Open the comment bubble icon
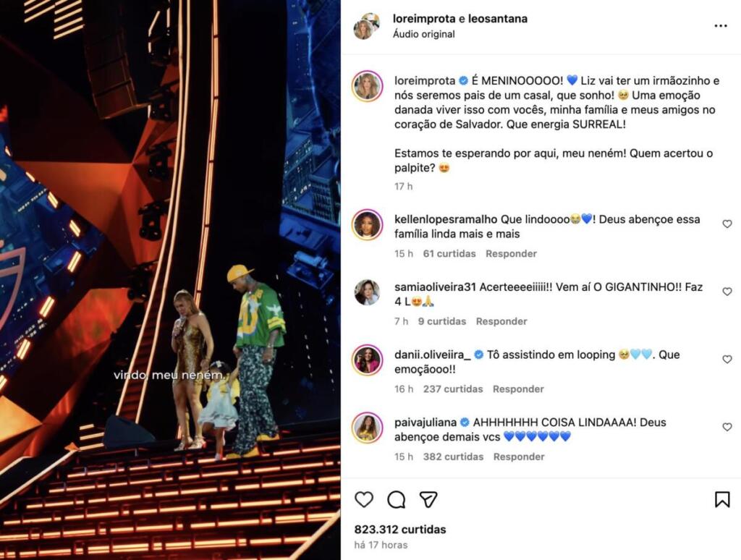This screenshot has width=741, height=560. coord(396,499)
